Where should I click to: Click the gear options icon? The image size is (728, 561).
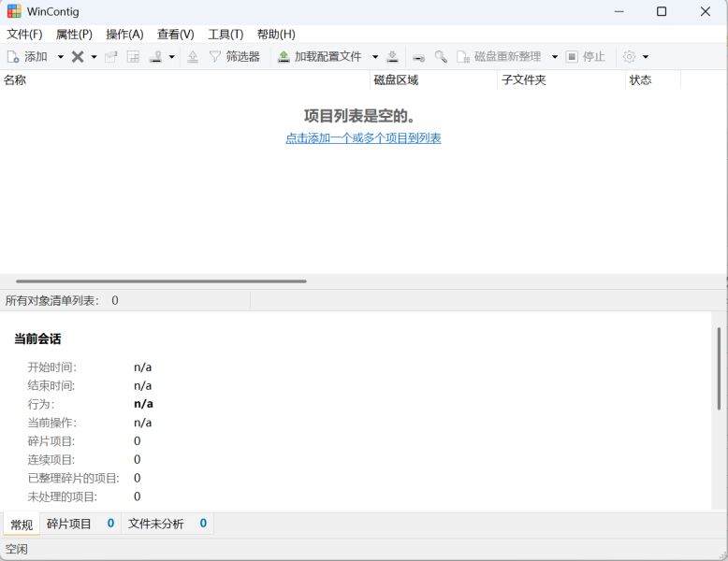point(629,57)
